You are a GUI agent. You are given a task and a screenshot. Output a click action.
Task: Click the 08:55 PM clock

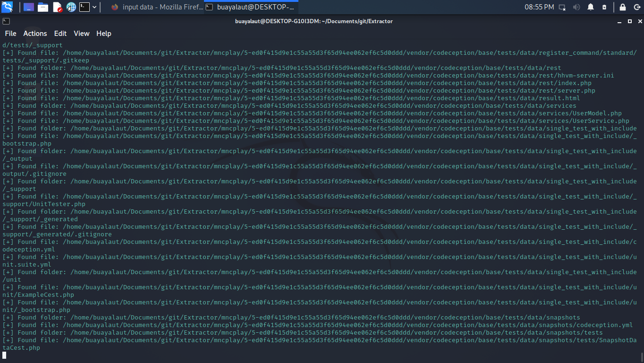coord(539,7)
